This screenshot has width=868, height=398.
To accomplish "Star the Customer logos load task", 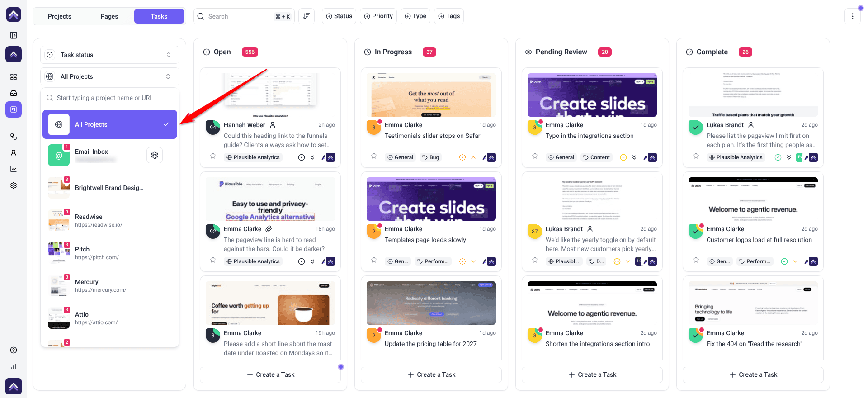I will coord(696,260).
